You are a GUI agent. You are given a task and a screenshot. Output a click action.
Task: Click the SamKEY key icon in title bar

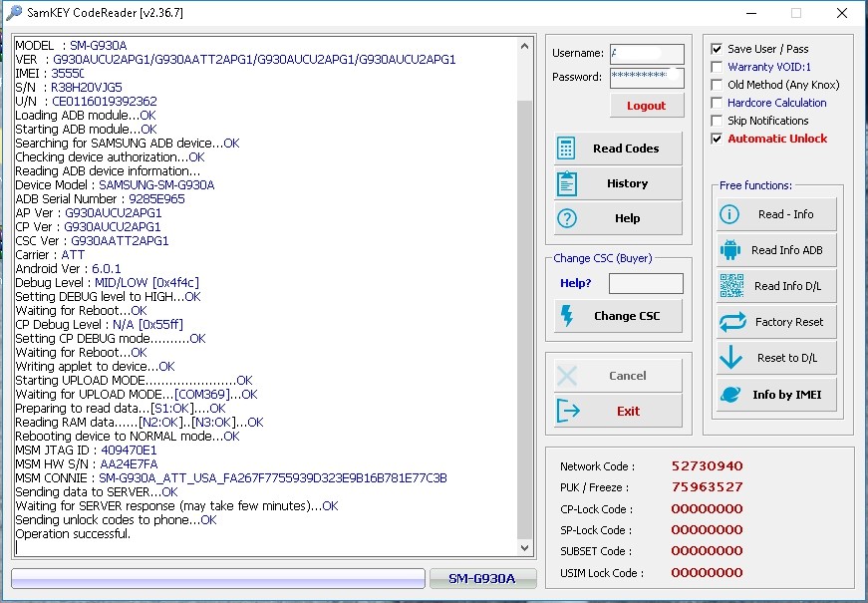(x=14, y=13)
